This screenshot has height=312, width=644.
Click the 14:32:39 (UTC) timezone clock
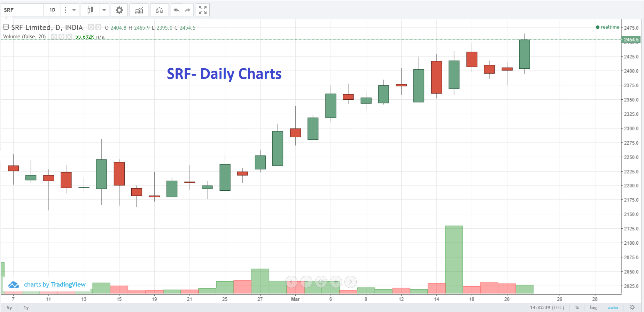click(547, 307)
